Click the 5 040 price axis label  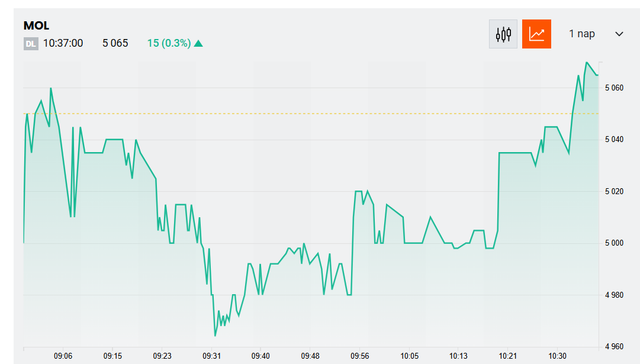pyautogui.click(x=614, y=140)
